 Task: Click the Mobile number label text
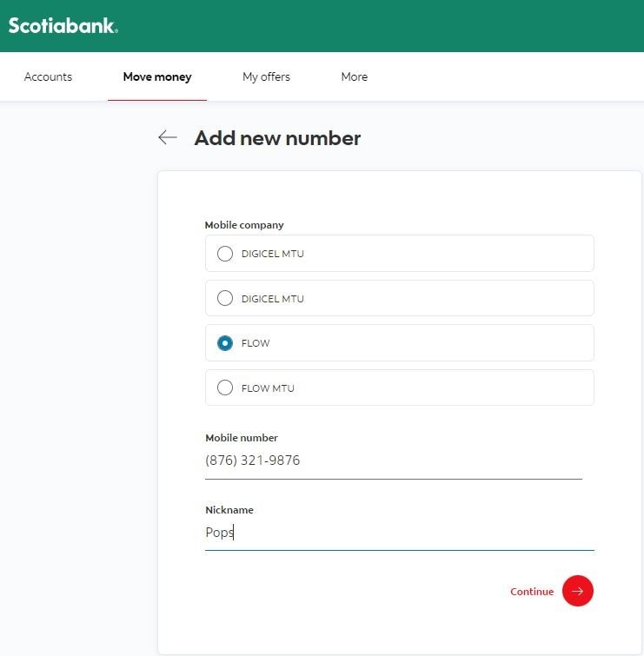coord(242,438)
